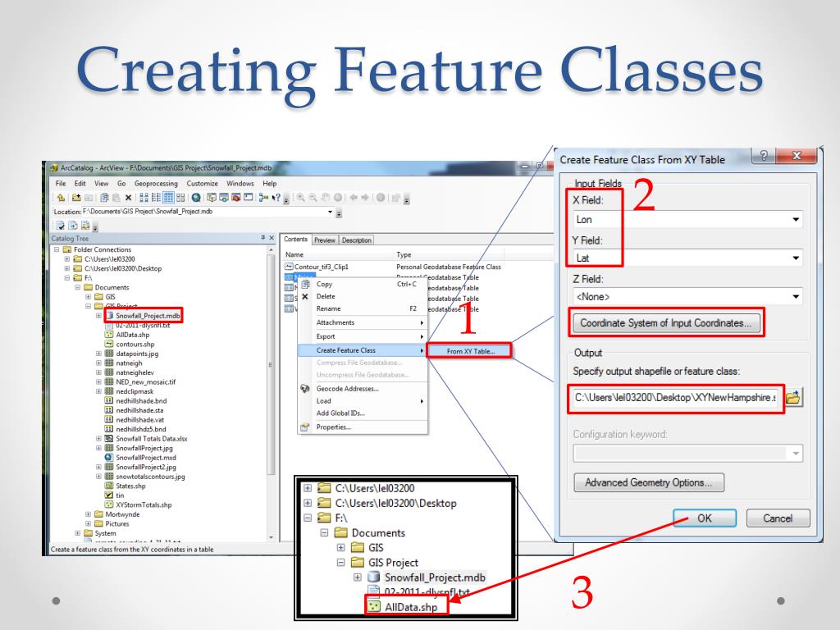Click the Identify info tool icon
The width and height of the screenshot is (840, 630).
coord(381,198)
